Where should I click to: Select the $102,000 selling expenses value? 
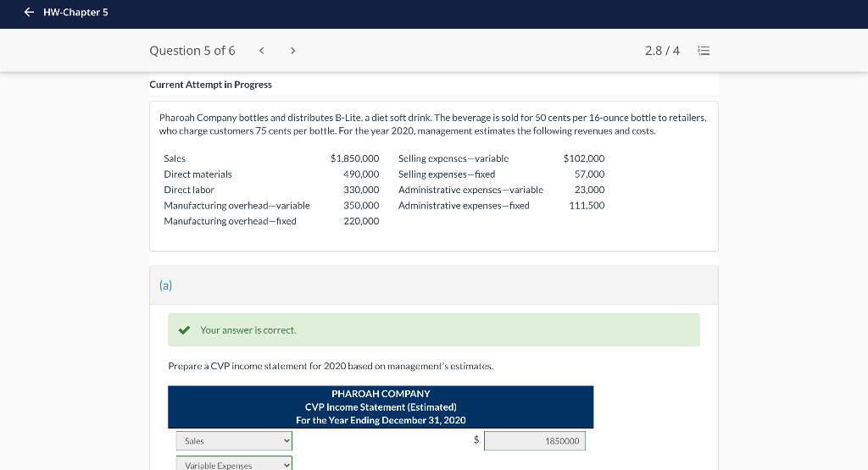point(584,158)
